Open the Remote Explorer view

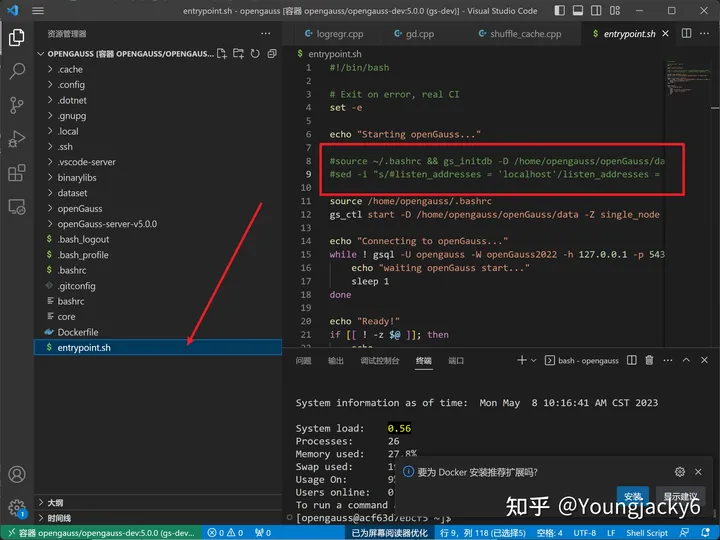17,207
